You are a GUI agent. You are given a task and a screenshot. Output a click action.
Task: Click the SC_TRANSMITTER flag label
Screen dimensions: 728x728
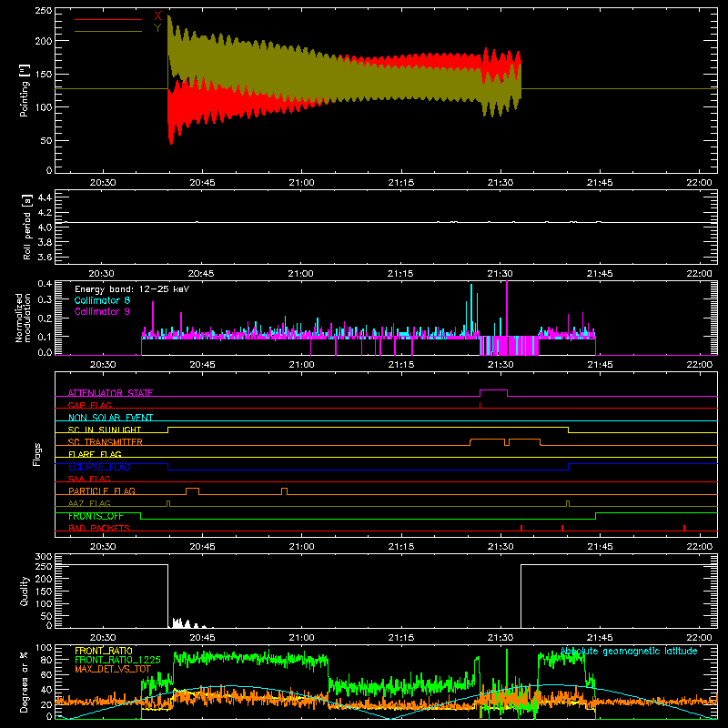point(106,442)
